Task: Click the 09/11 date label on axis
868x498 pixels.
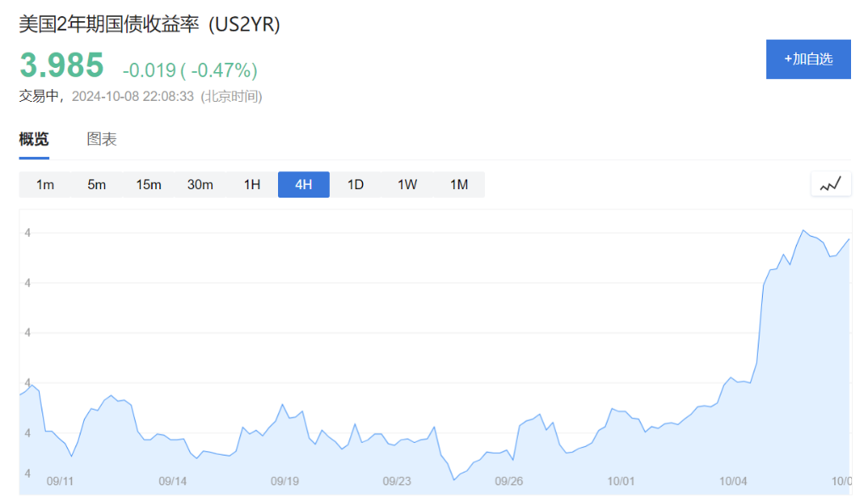Action: 60,481
